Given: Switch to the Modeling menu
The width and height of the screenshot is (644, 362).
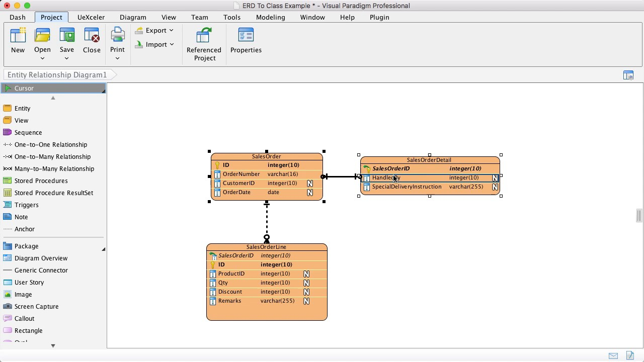Looking at the screenshot, I should 270,17.
